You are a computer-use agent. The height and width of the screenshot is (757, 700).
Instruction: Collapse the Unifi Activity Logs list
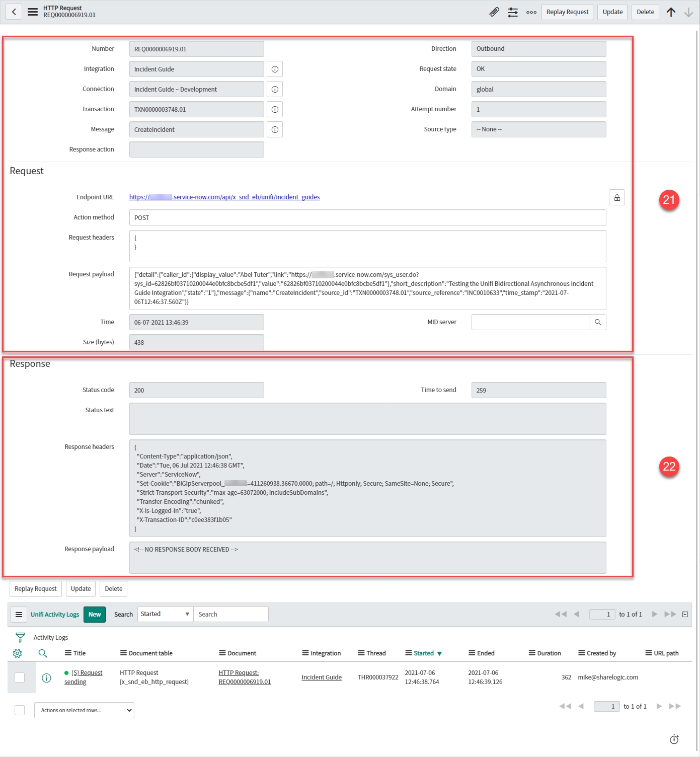click(685, 614)
